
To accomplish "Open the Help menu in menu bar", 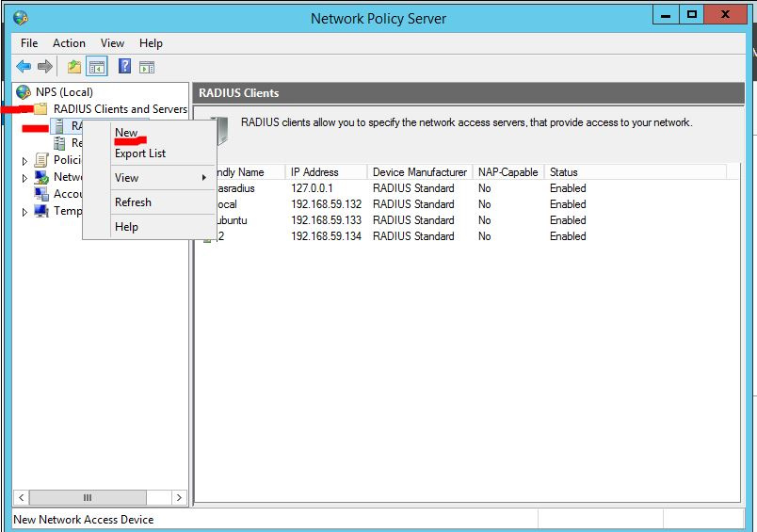I will click(151, 43).
